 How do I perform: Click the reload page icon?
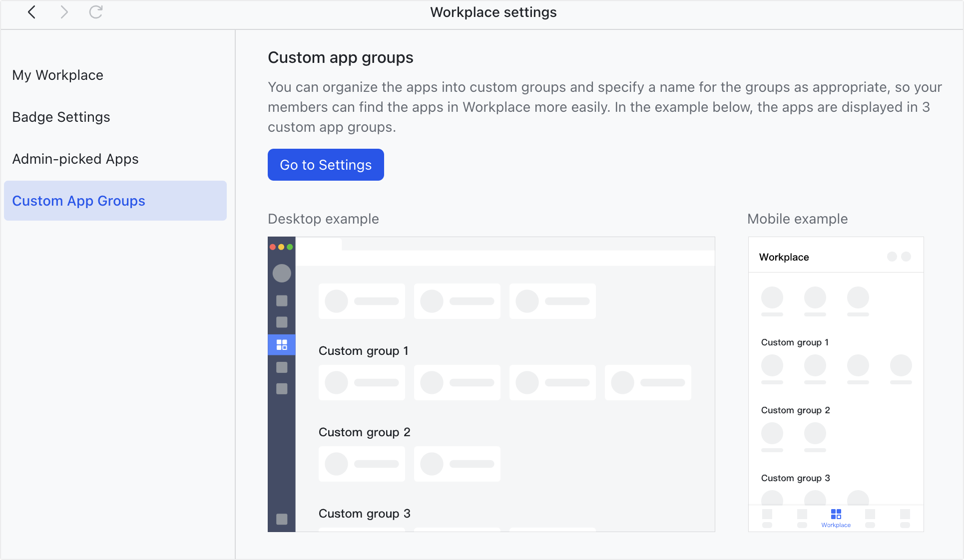tap(96, 12)
